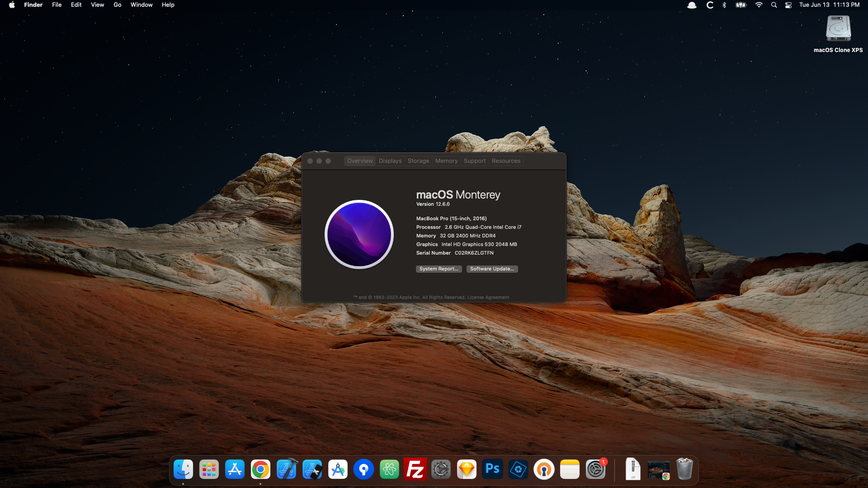Image resolution: width=868 pixels, height=488 pixels.
Task: Launch Sketch from the dock
Action: [x=467, y=469]
